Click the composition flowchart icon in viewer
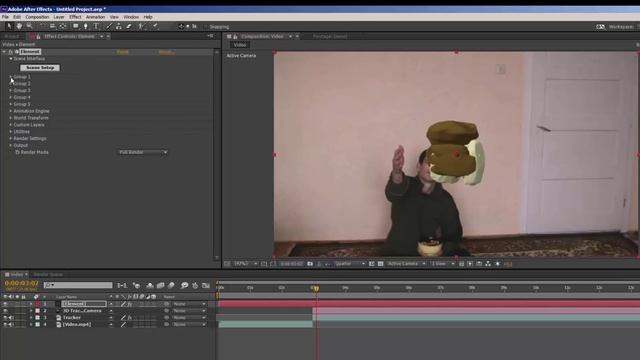This screenshot has width=640, height=360. pyautogui.click(x=488, y=264)
